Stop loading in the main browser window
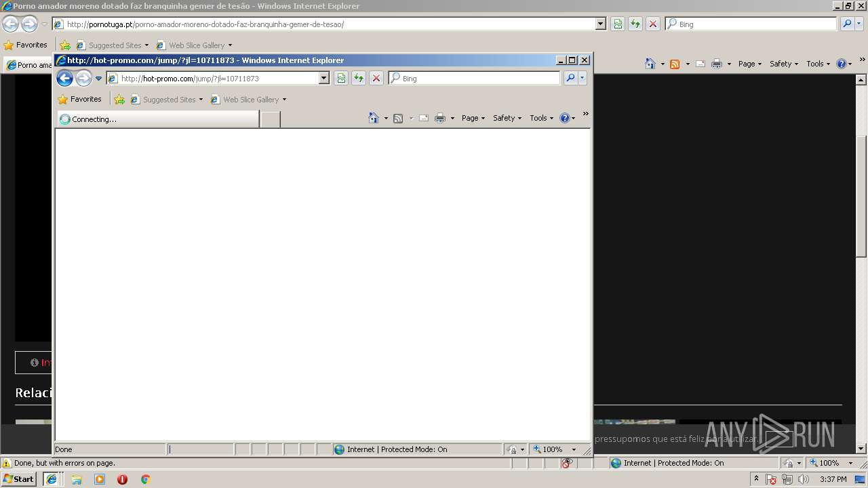 coord(653,24)
